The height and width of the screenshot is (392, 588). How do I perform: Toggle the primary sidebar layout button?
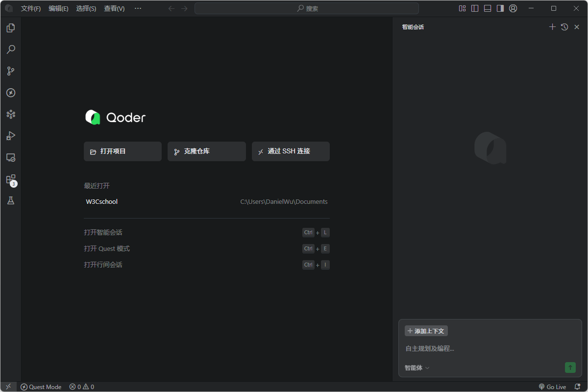coord(475,8)
